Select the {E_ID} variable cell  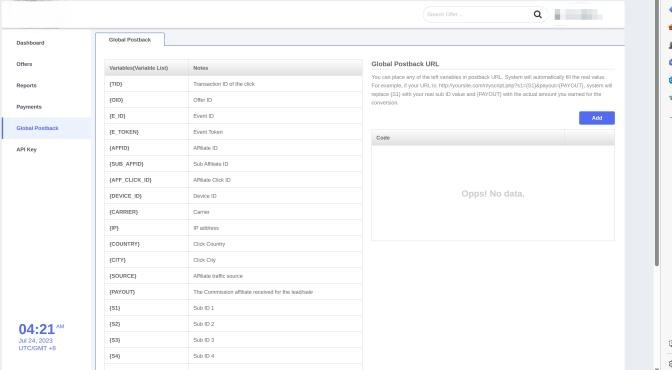click(147, 116)
